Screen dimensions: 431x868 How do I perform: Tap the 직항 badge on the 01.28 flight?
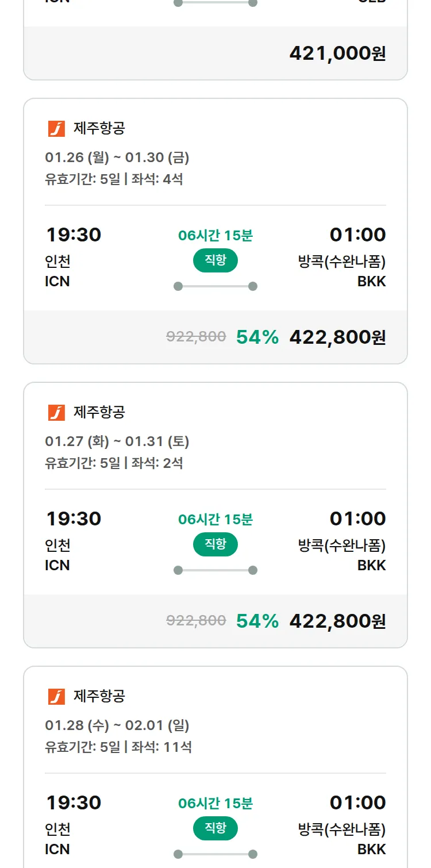[x=215, y=828]
